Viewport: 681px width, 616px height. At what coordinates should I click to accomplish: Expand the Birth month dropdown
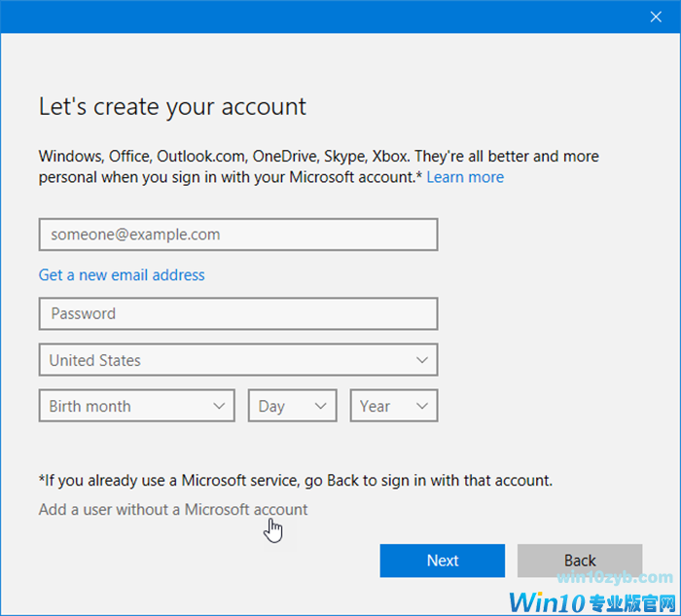[x=136, y=407]
